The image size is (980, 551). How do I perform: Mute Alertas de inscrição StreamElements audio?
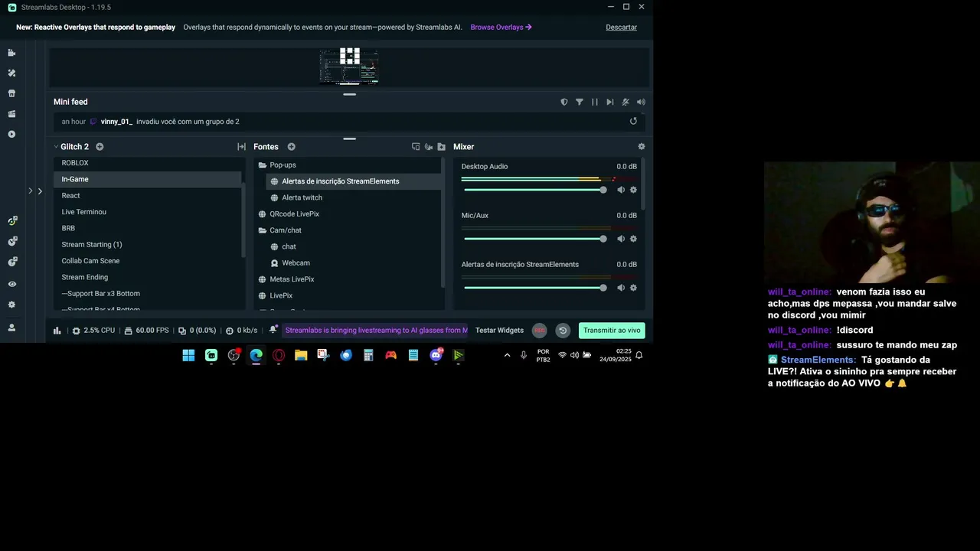[x=621, y=288]
